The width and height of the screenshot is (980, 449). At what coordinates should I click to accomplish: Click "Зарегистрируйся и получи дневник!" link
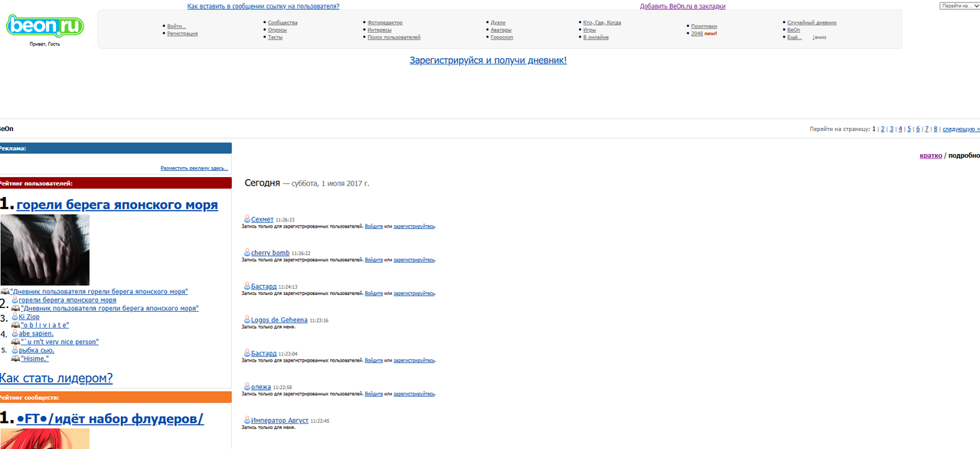(488, 60)
